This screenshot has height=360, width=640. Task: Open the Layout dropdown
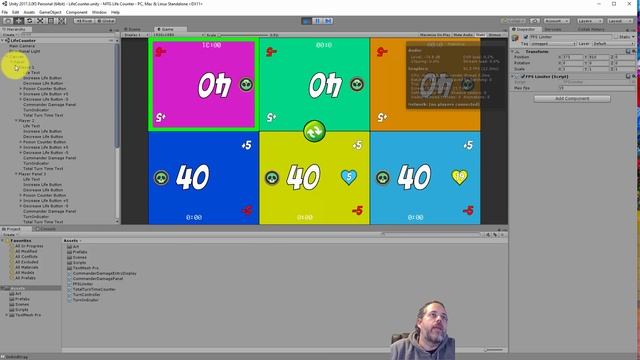point(619,21)
